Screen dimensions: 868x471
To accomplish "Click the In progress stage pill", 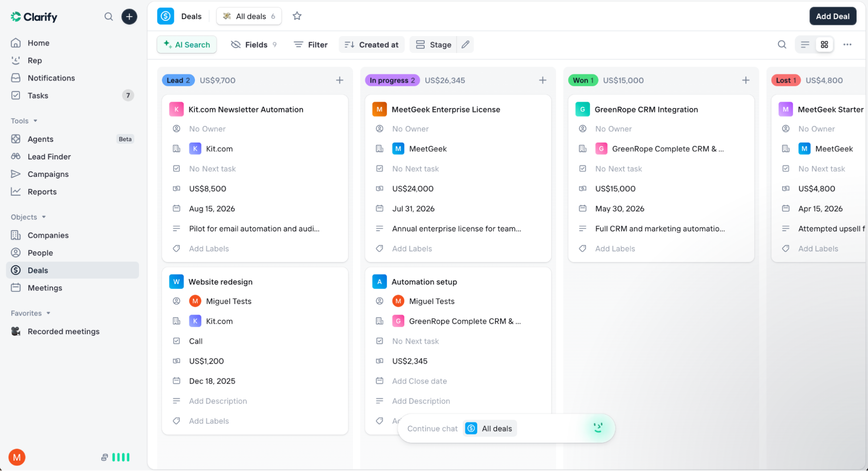I will point(392,80).
